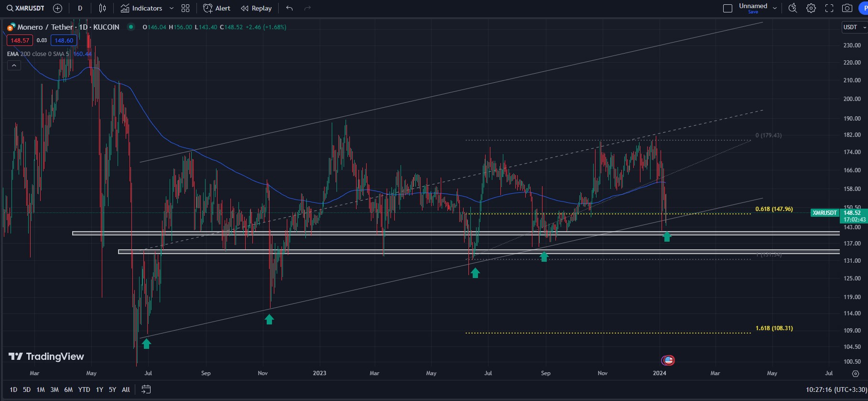Image resolution: width=868 pixels, height=401 pixels.
Task: Click the market open status dot
Action: [x=130, y=27]
